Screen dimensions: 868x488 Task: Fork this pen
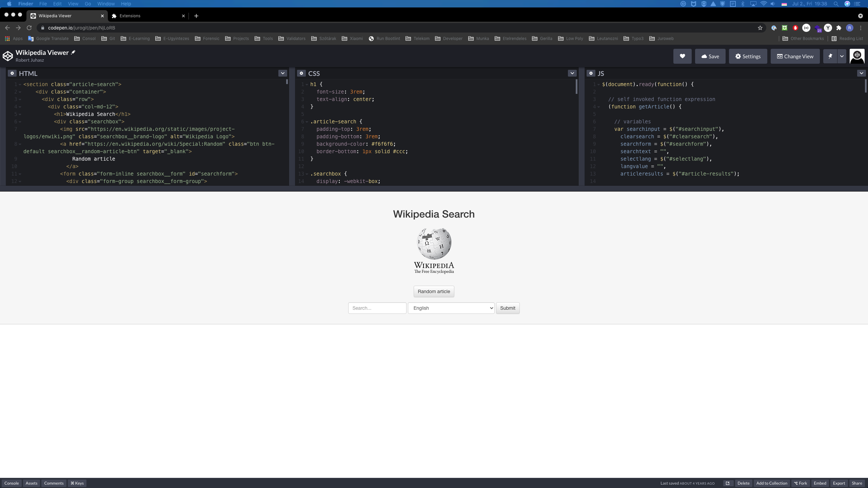[800, 483]
